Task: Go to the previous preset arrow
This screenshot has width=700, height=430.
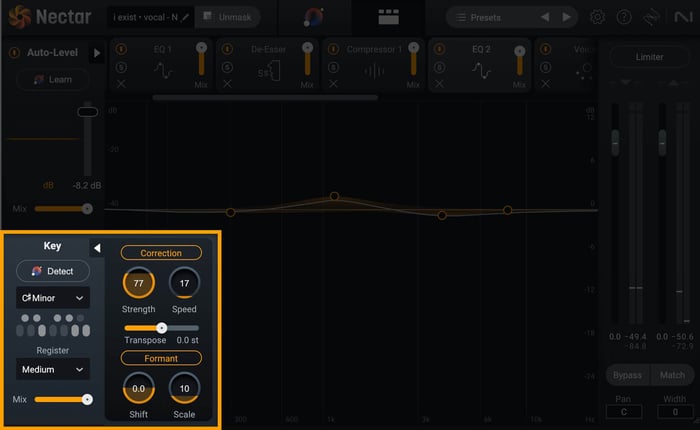Action: tap(545, 17)
